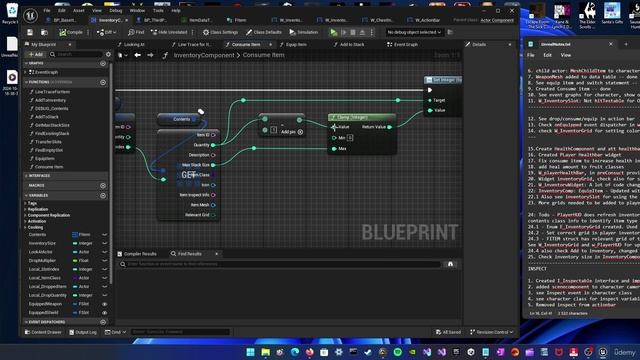Screen dimensions: 640x360
Task: Open the Compile options three-dot menu
Action: [x=87, y=32]
